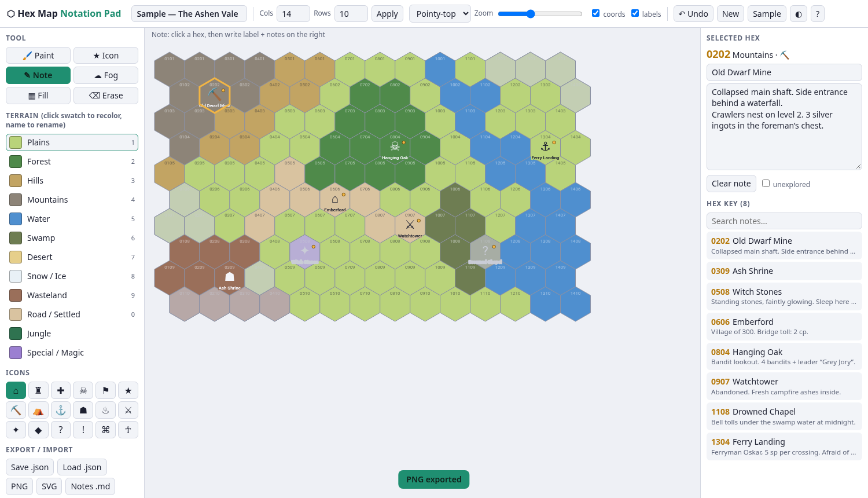
Task: Click the Cols number field
Action: tap(293, 14)
